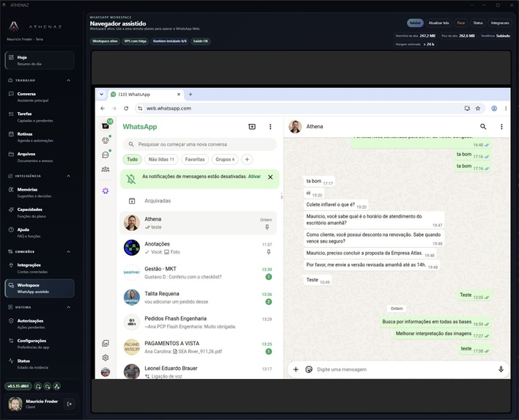Search within the Athena chat using magnifier

pos(483,126)
